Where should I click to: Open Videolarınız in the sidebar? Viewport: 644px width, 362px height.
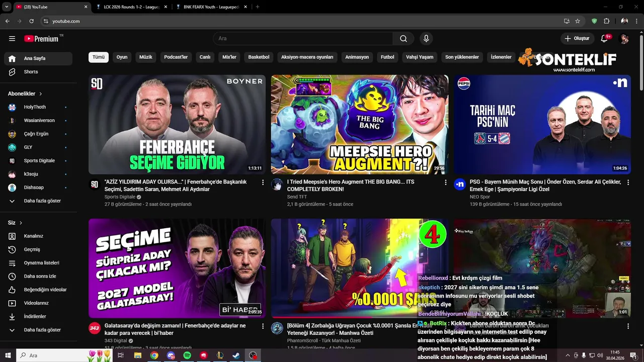tap(38, 303)
